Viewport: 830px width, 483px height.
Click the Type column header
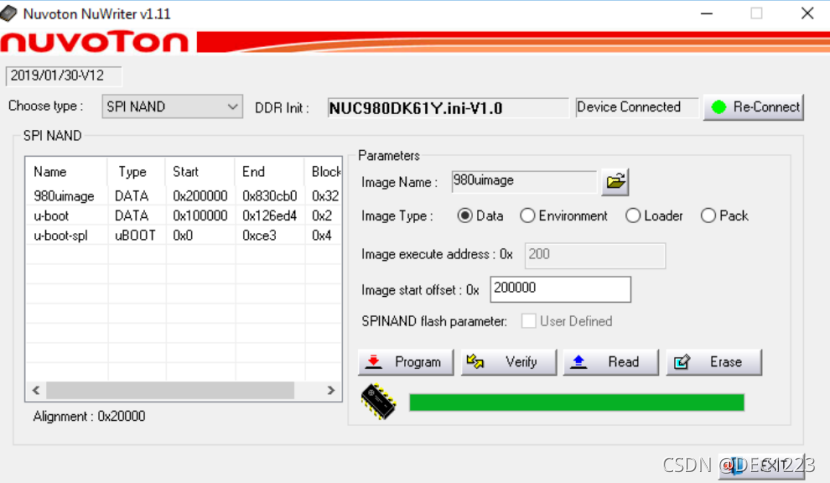point(137,172)
